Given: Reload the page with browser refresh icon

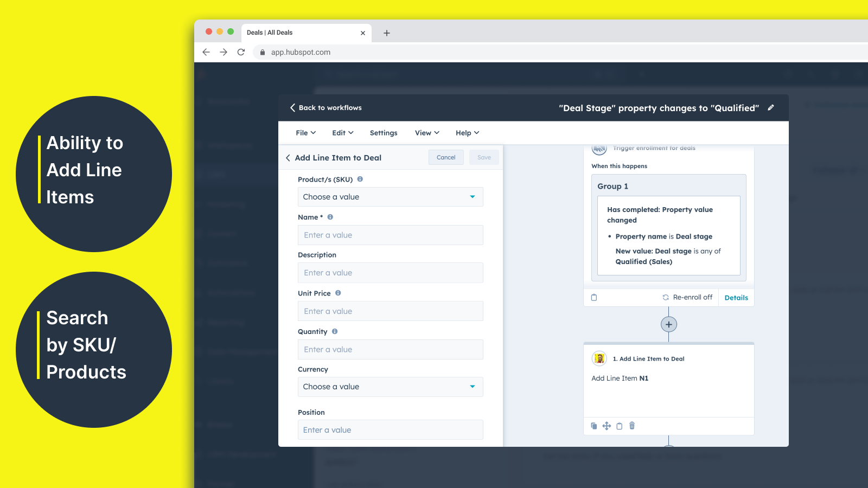Looking at the screenshot, I should [x=241, y=52].
